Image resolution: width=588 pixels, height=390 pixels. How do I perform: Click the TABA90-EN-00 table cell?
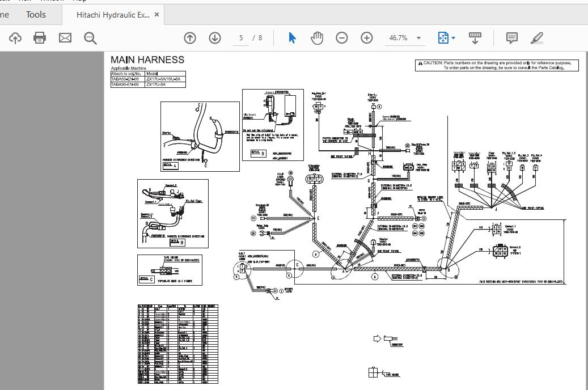pyautogui.click(x=128, y=85)
